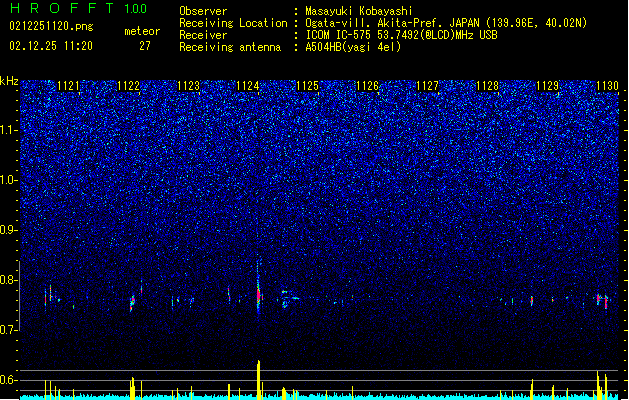
Task: Click the meteor count label
Action: [x=142, y=31]
